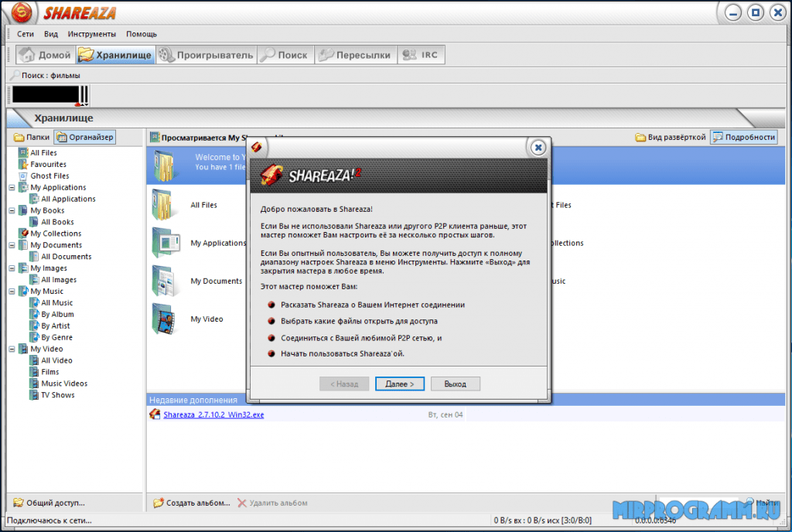
Task: Open the Проигрыватель media player tab
Action: point(206,54)
